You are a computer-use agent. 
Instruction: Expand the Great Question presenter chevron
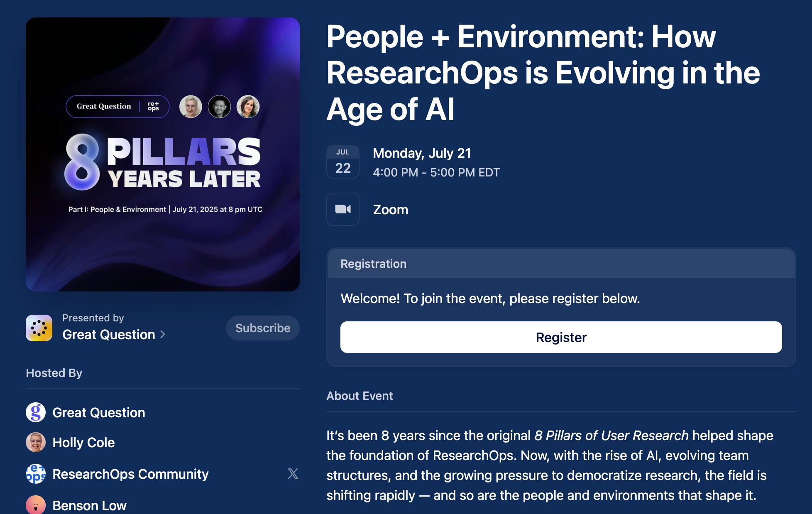[163, 335]
